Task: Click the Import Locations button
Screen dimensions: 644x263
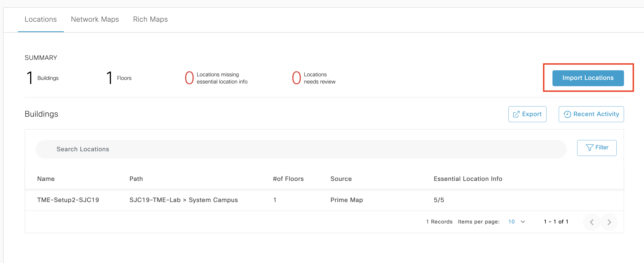Action: point(588,78)
